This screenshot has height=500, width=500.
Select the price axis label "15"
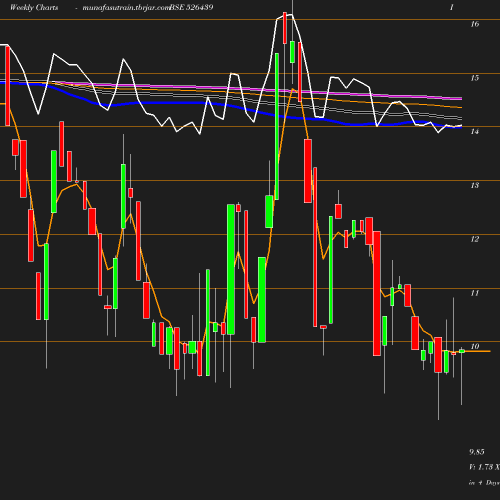pyautogui.click(x=475, y=78)
